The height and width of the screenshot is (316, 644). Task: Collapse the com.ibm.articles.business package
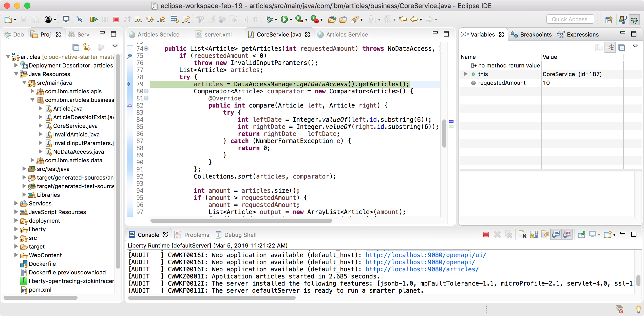32,100
